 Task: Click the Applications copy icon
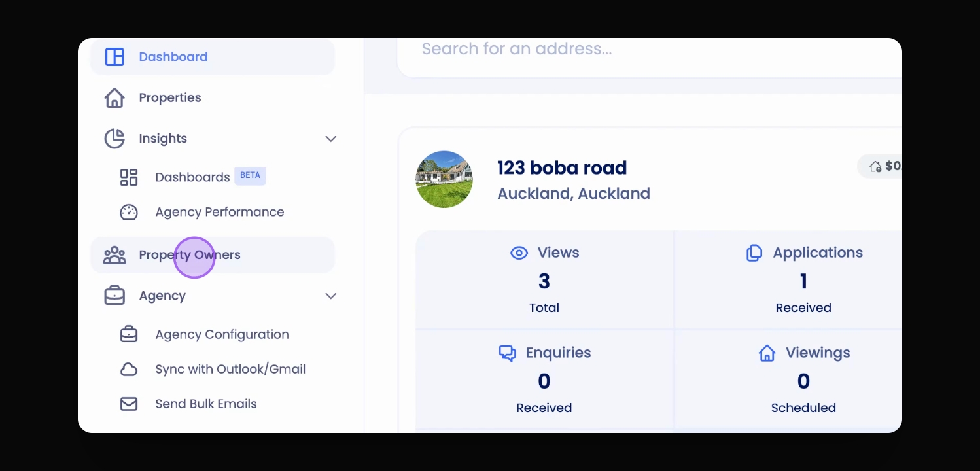(x=754, y=253)
